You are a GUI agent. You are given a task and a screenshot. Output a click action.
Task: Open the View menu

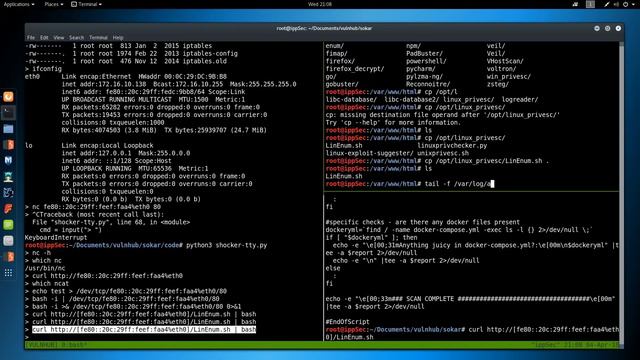click(59, 38)
